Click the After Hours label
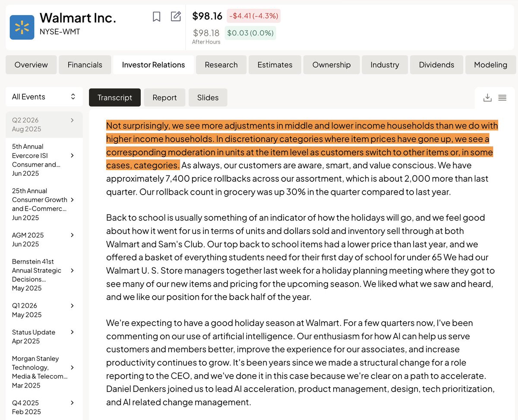 click(206, 42)
